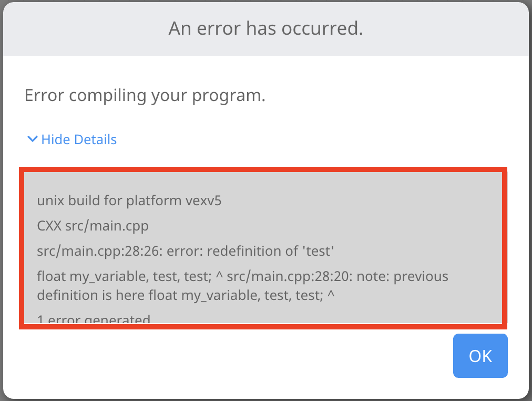Screen dimensions: 532x401
Task: Click the 'CXX src/main.cpp' log line
Action: pos(93,226)
